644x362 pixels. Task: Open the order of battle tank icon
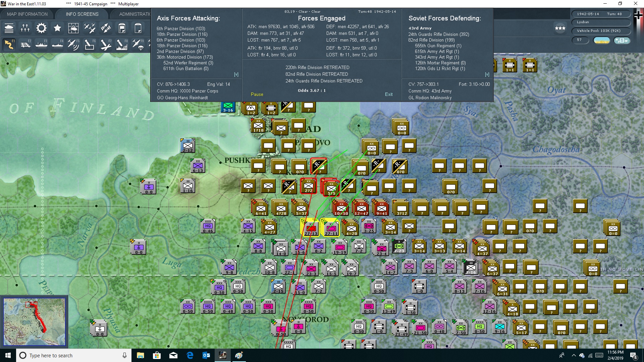click(9, 28)
